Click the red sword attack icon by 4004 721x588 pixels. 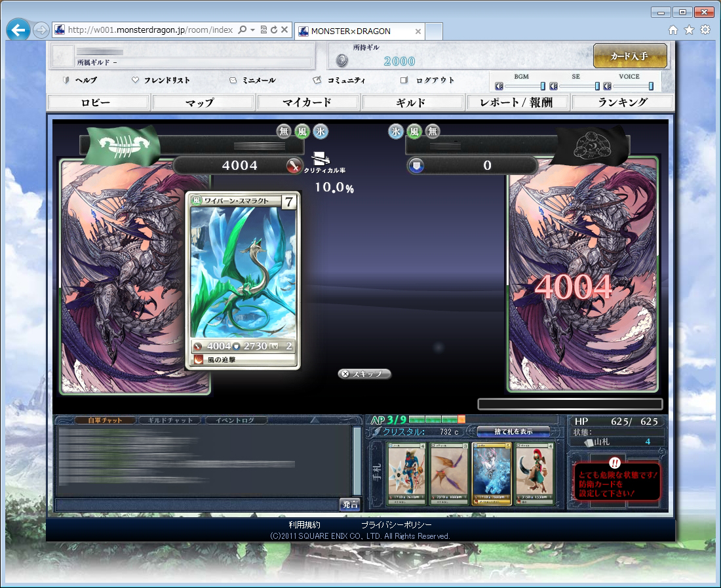pos(294,165)
